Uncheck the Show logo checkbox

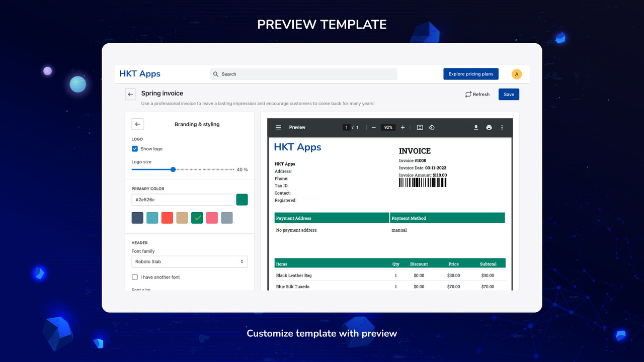135,148
